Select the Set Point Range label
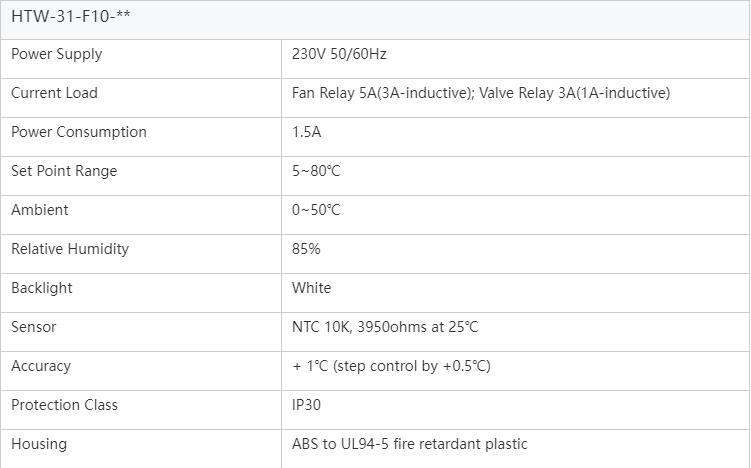The image size is (751, 468). 64,171
